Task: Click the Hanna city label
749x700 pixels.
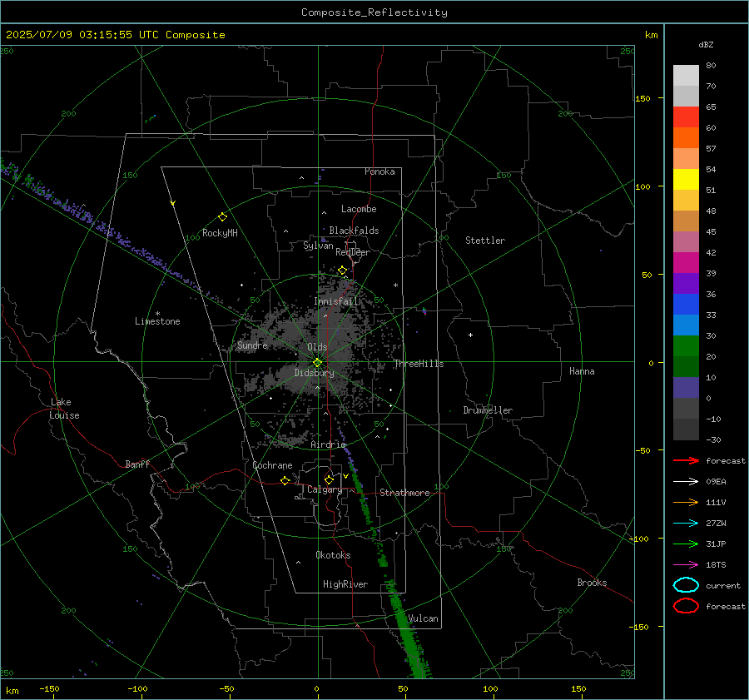Action: click(582, 371)
